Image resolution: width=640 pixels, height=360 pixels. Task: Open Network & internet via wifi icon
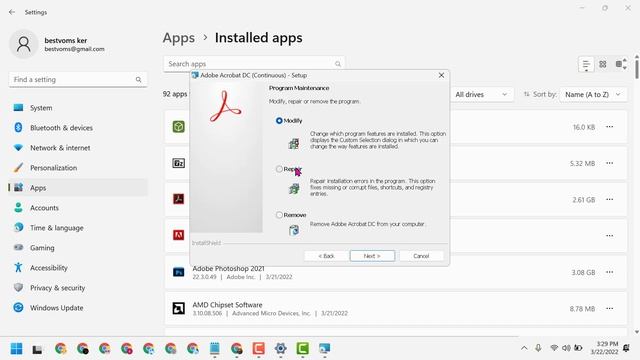click(x=18, y=148)
